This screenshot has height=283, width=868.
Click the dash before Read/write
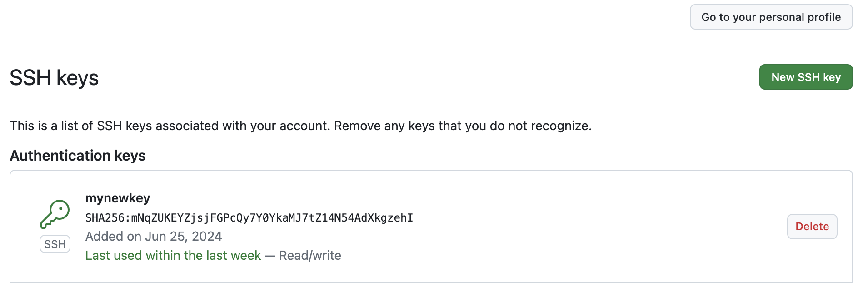pyautogui.click(x=270, y=256)
